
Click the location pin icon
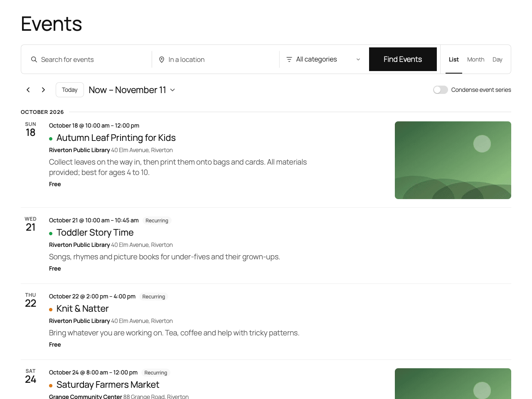(x=162, y=60)
